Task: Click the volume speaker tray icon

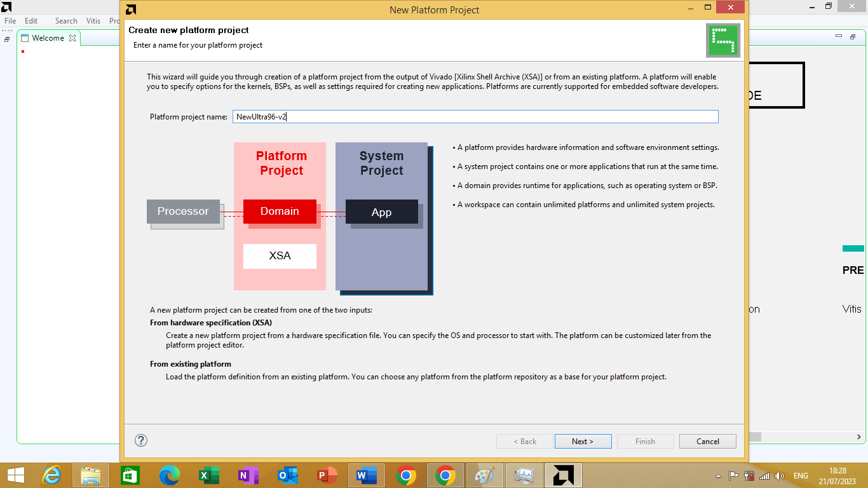Action: click(x=780, y=475)
